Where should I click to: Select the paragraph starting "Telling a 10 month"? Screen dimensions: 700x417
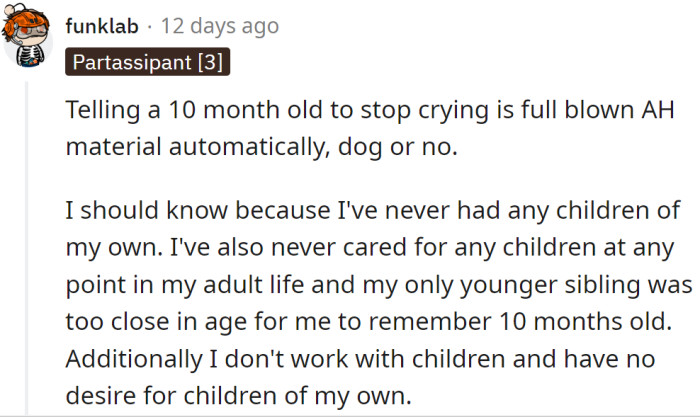coord(370,128)
